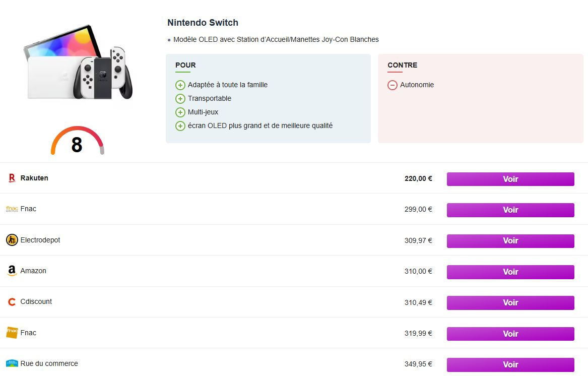
Task: Click the minus icon beside Autonomie
Action: (x=392, y=85)
